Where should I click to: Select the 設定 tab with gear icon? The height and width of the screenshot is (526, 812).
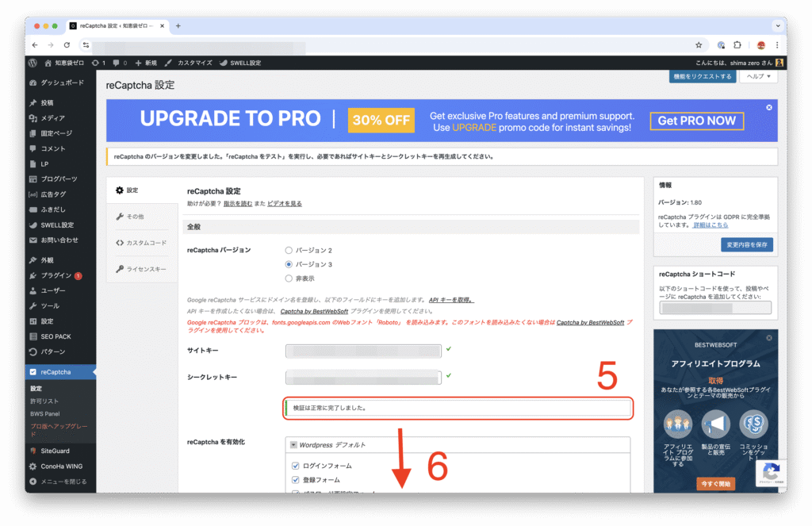tap(143, 190)
